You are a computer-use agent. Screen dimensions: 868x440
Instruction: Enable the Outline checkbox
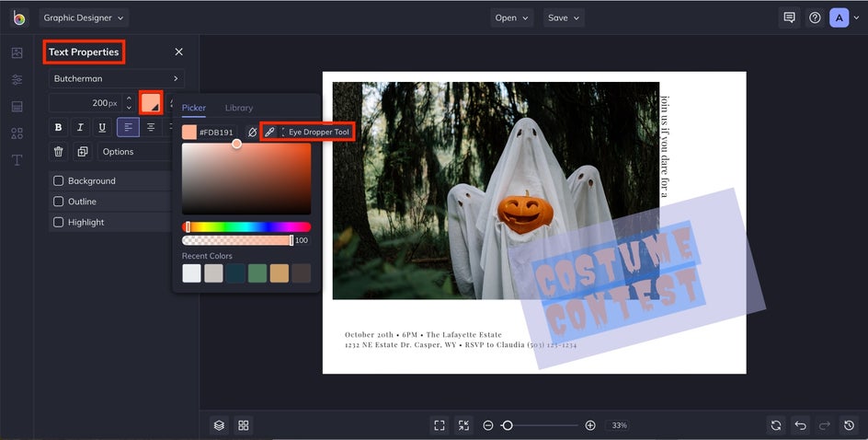click(59, 202)
